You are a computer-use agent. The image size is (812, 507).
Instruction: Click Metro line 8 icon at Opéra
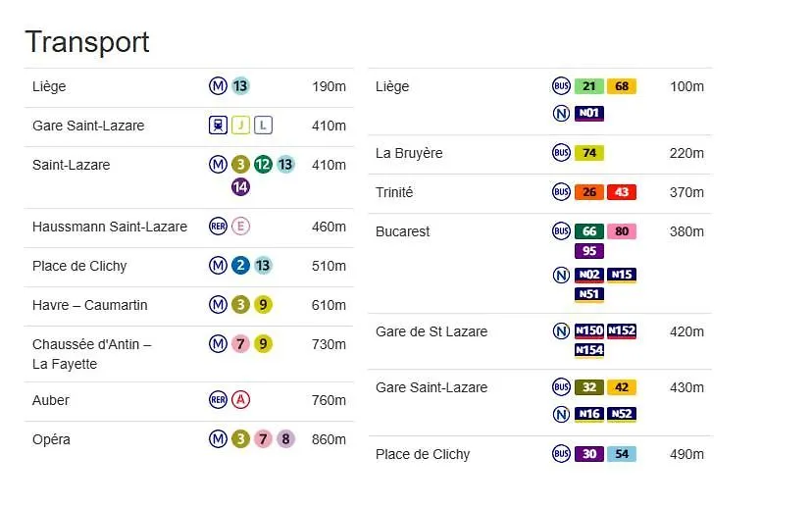coord(285,439)
